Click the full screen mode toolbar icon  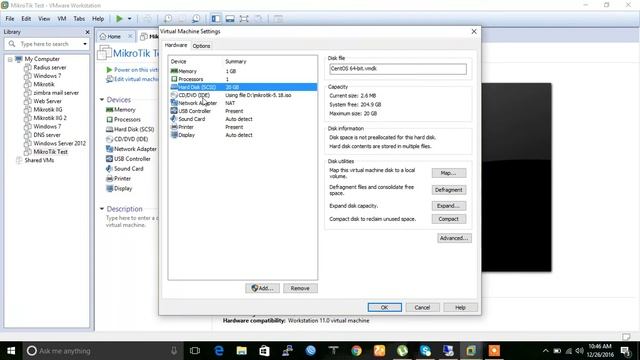244,19
